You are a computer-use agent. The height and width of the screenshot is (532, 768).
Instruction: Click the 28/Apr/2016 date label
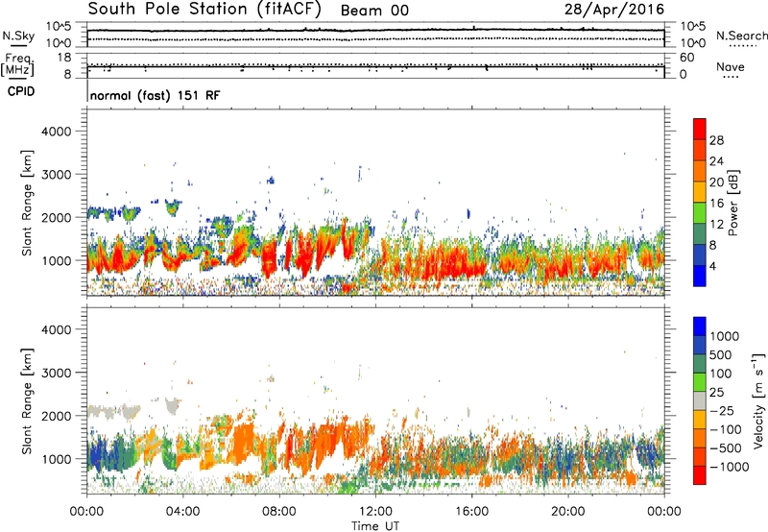point(614,9)
